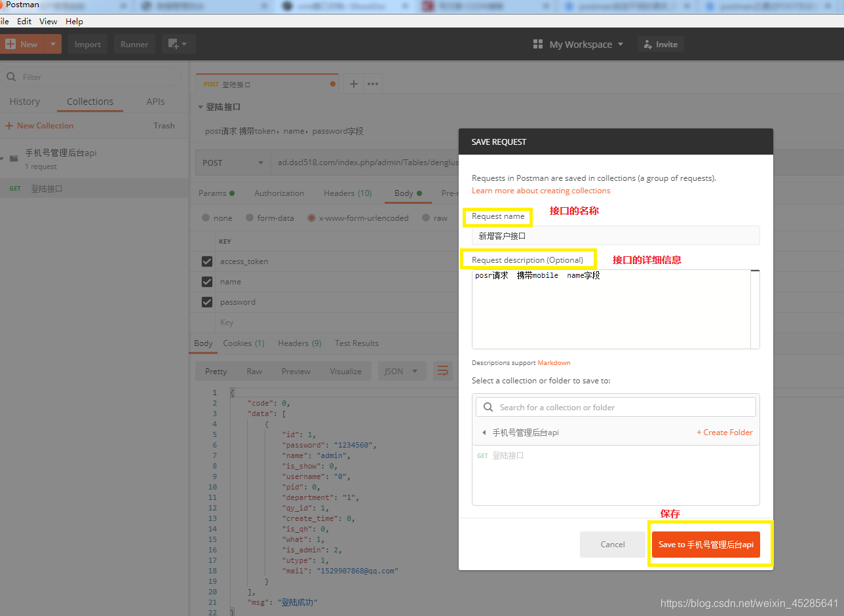
Task: Select the none body radio button
Action: coord(206,218)
